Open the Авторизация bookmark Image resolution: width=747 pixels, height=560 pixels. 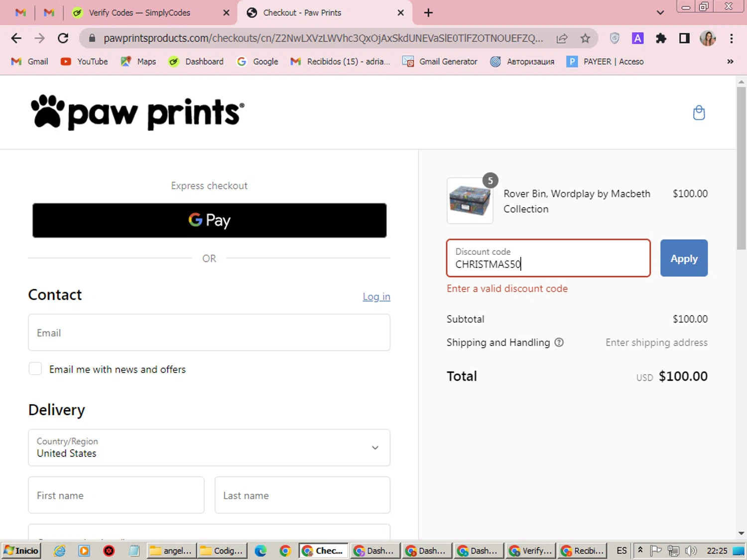tap(522, 61)
